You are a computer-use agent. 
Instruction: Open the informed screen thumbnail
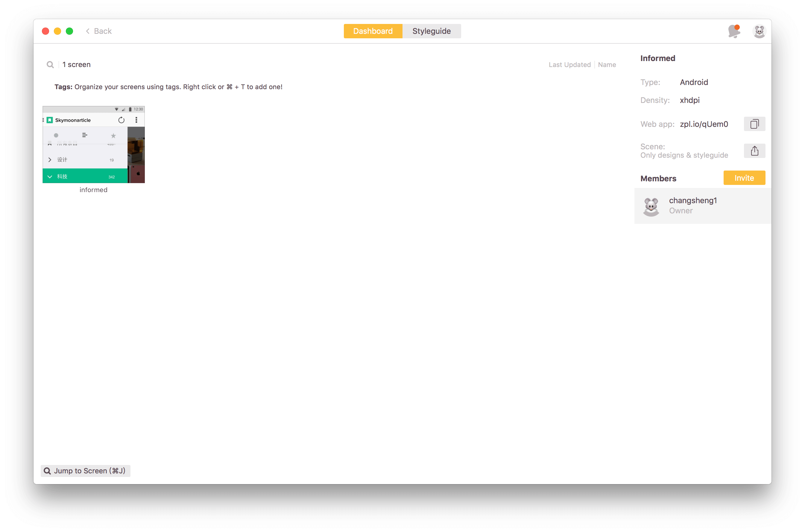[93, 145]
